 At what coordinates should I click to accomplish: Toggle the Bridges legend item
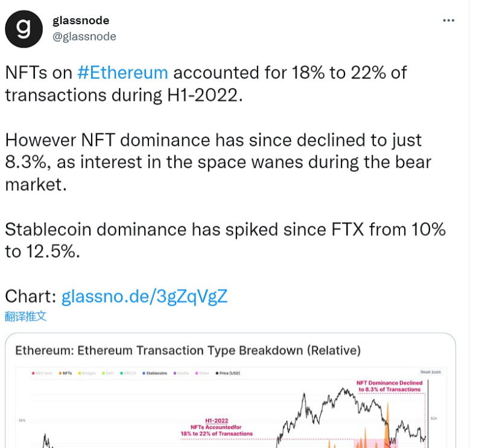pos(89,373)
